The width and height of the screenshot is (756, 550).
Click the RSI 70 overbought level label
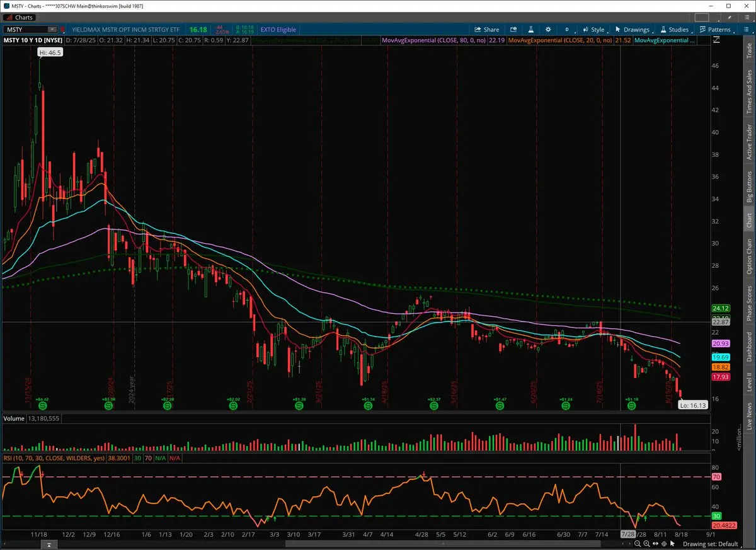coord(716,478)
